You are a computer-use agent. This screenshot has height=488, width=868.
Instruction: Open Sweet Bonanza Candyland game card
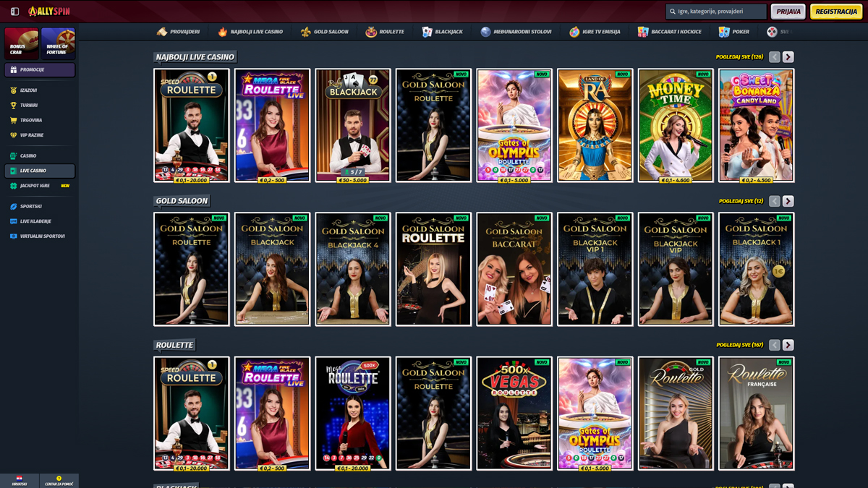point(757,125)
